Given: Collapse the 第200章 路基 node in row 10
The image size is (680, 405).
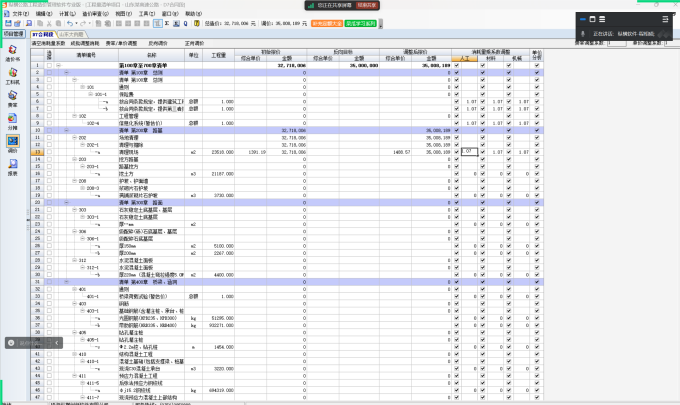Looking at the screenshot, I should (x=66, y=131).
